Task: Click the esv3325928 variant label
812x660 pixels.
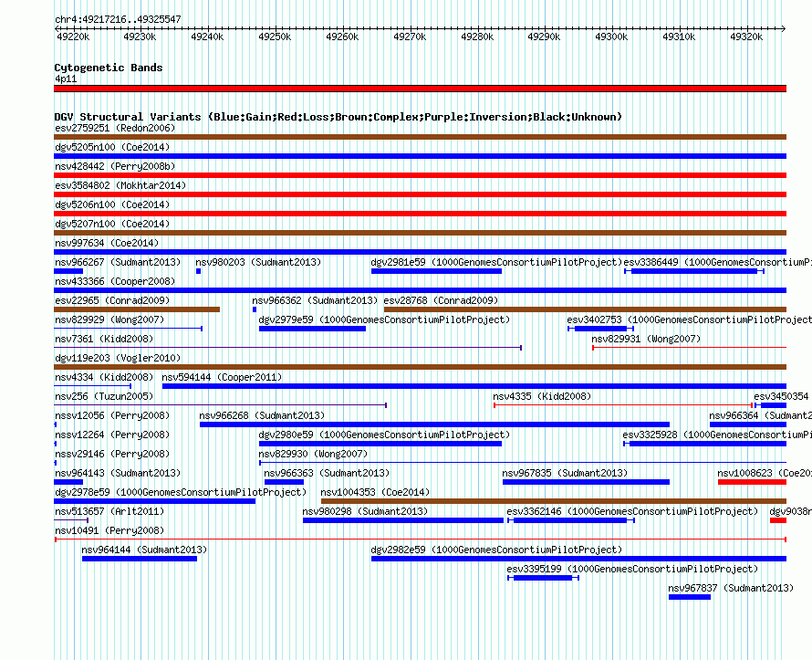Action: tap(717, 435)
